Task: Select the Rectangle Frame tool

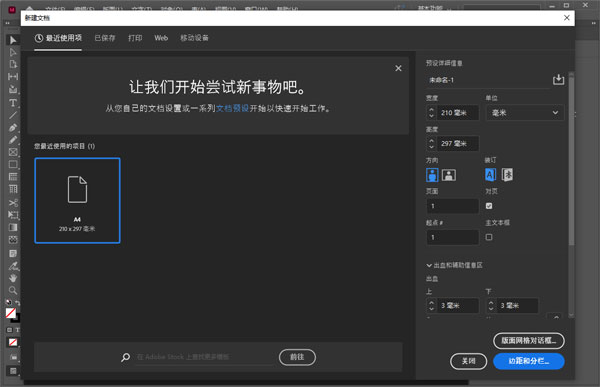Action: [x=13, y=152]
